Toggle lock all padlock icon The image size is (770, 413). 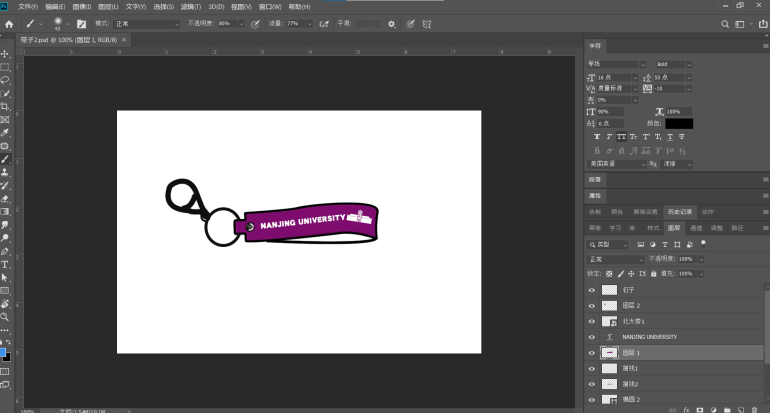654,274
